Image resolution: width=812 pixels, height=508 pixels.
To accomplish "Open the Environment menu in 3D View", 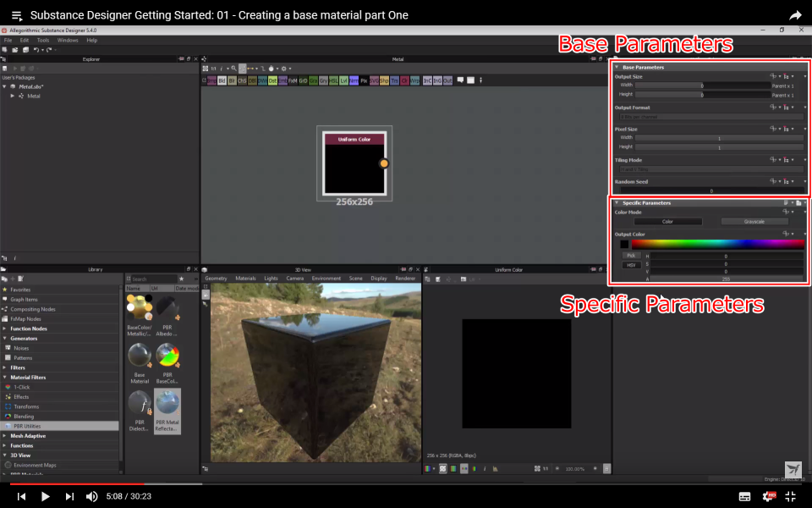I will (x=326, y=279).
